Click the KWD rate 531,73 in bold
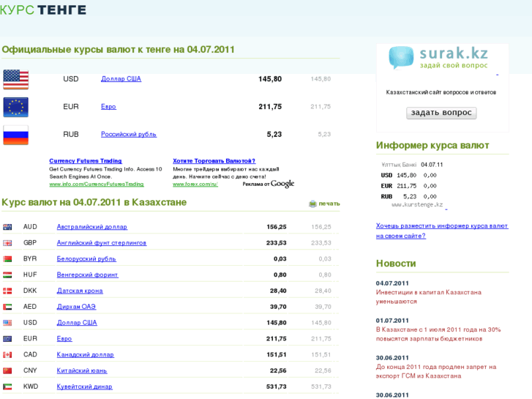532x399 pixels. (276, 387)
